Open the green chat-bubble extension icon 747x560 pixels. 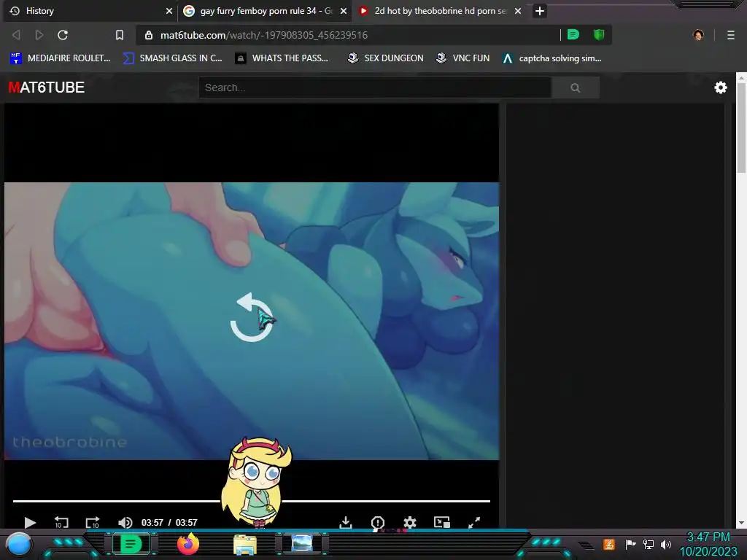pyautogui.click(x=573, y=35)
